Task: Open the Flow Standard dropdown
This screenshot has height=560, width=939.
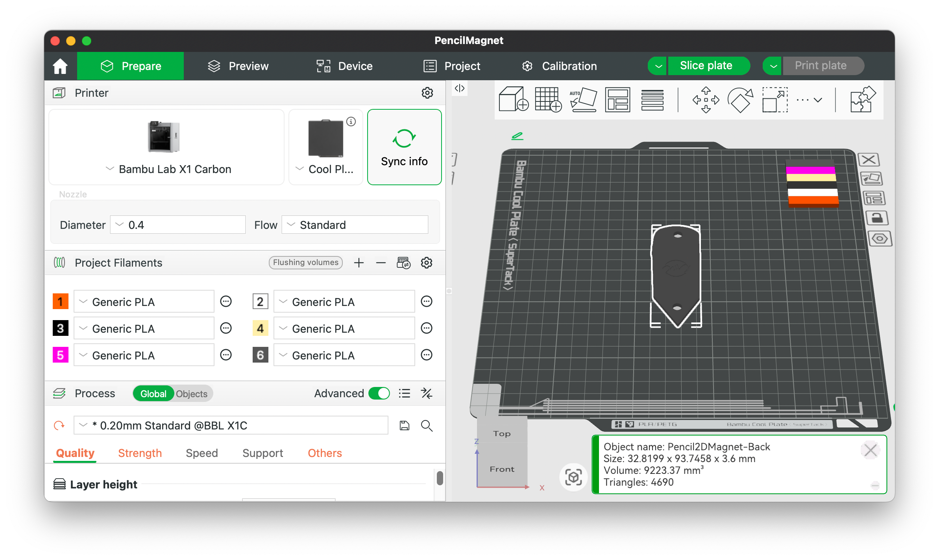Action: tap(355, 225)
